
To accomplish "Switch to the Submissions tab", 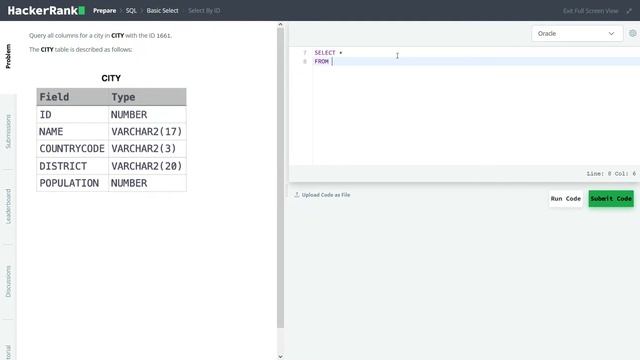I will [x=8, y=131].
